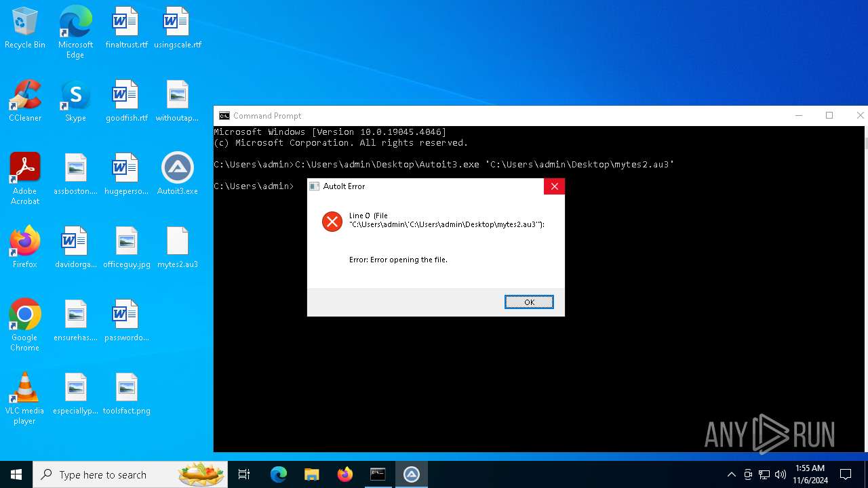Image resolution: width=868 pixels, height=488 pixels.
Task: Open the notification center icon
Action: pos(846,474)
